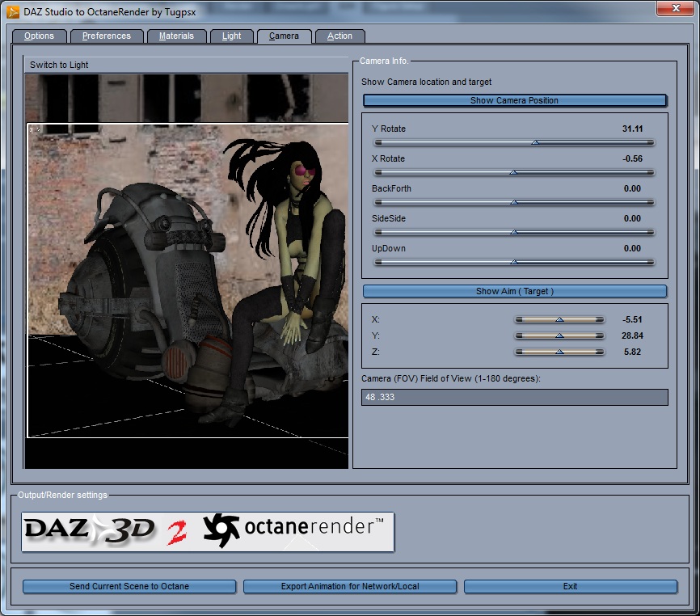700x616 pixels.
Task: Click the SideSide value 0.00
Action: 633,219
